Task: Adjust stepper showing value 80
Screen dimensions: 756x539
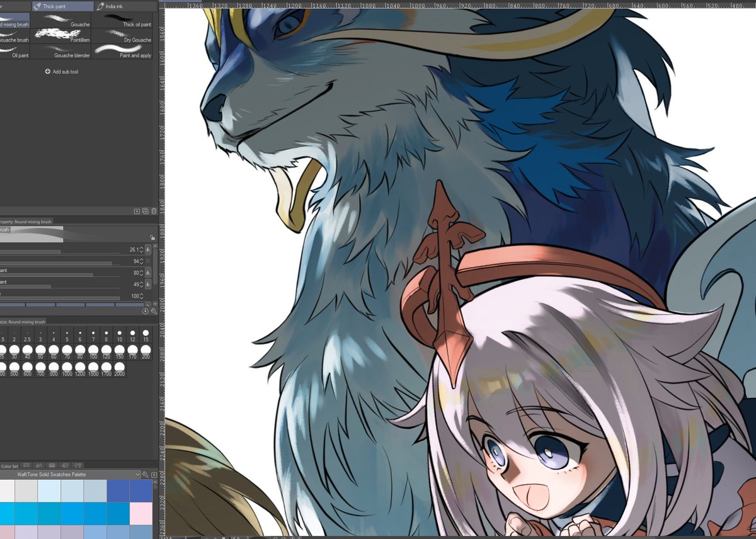Action: click(141, 273)
